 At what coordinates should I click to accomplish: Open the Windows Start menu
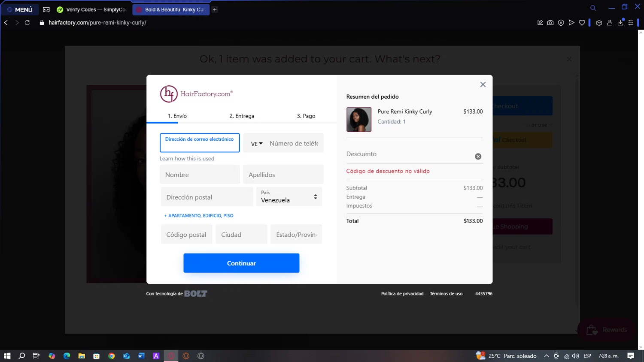point(7,356)
